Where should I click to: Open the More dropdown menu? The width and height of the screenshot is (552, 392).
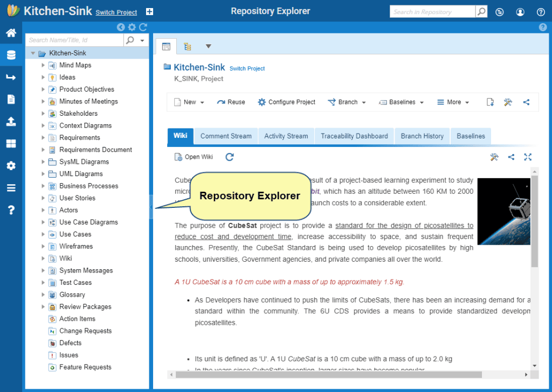tap(453, 102)
